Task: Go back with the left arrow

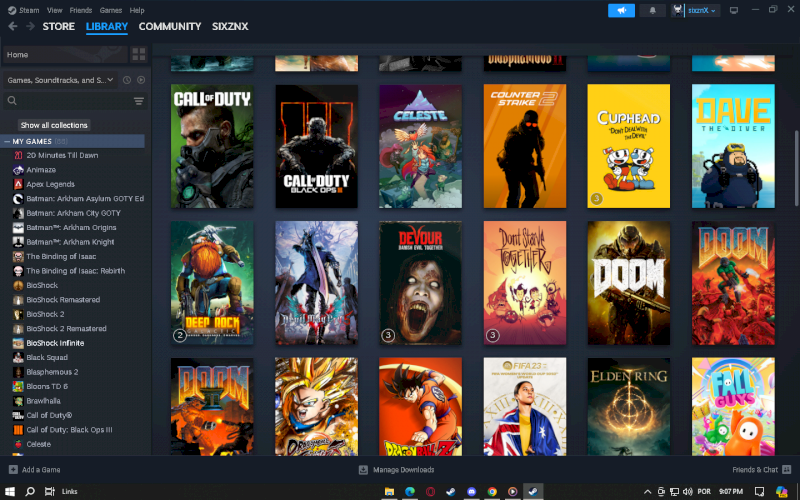Action: click(13, 27)
